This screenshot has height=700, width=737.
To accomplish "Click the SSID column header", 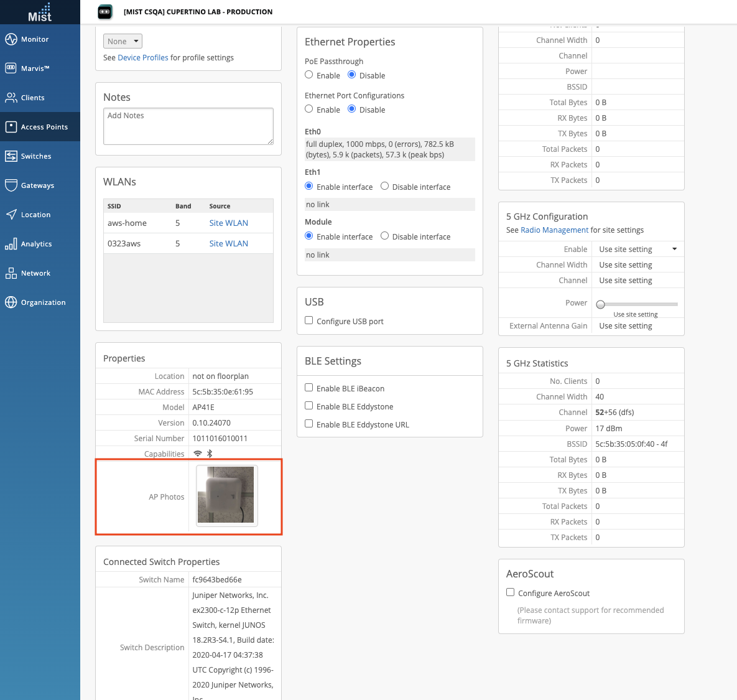I will 114,206.
